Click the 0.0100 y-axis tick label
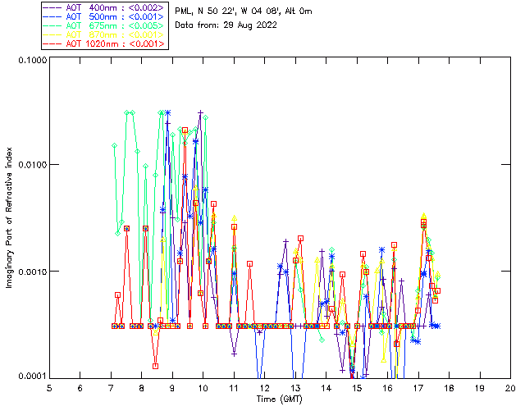The image size is (525, 420). [x=30, y=166]
